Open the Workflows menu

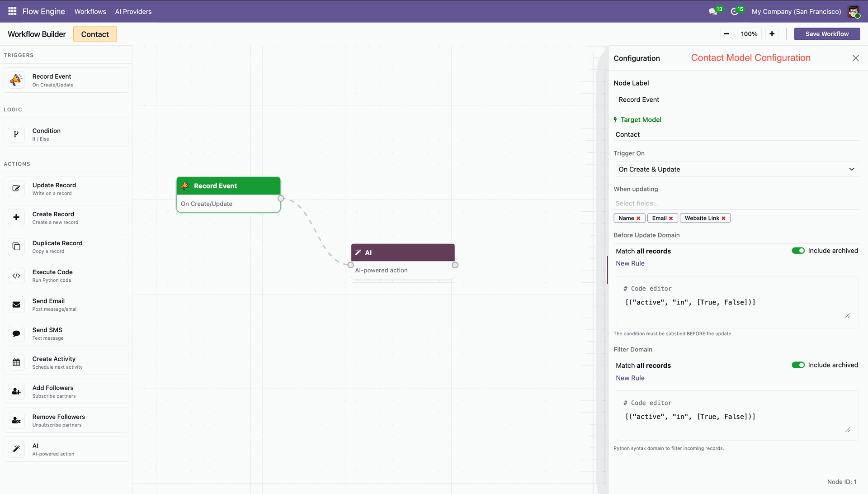coord(90,12)
